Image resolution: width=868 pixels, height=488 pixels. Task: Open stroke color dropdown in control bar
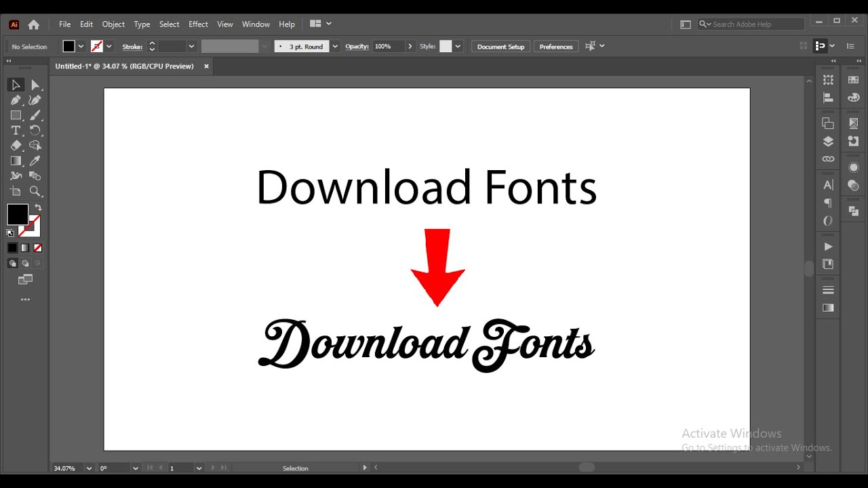coord(109,47)
